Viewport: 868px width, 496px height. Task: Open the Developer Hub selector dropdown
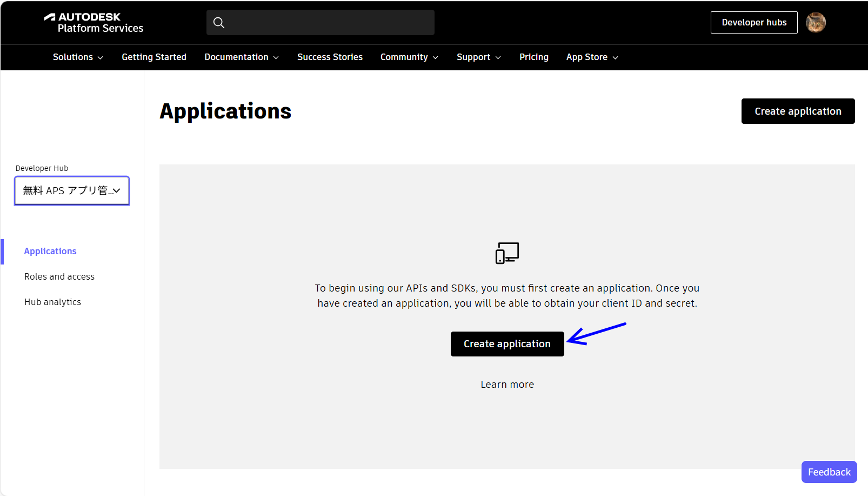pyautogui.click(x=72, y=191)
